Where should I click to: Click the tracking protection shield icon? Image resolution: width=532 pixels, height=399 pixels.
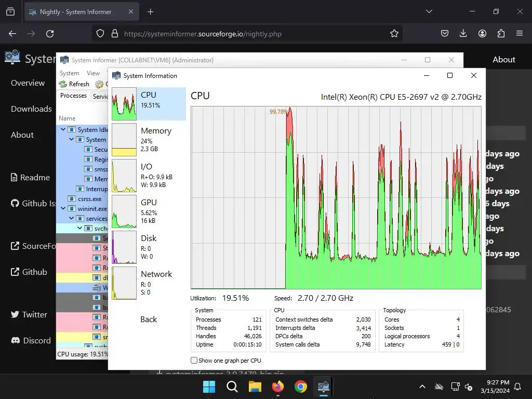100,34
